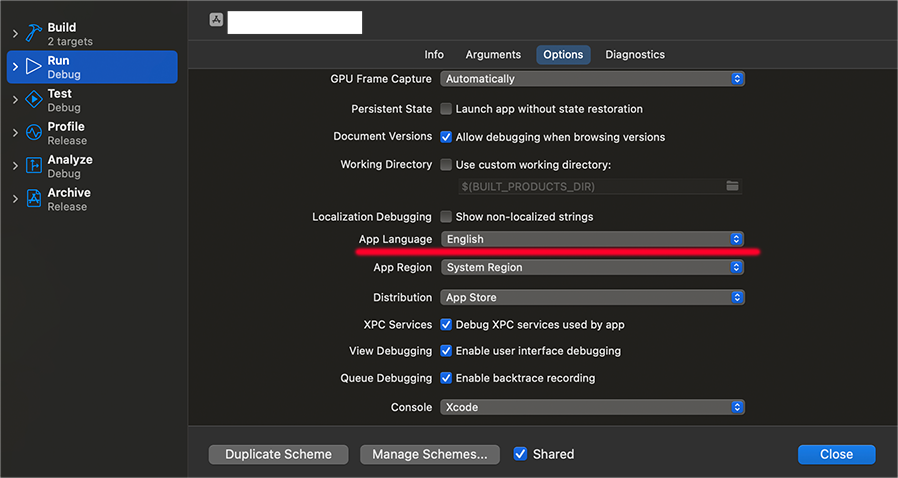Click the Manage Schemes button

[430, 454]
